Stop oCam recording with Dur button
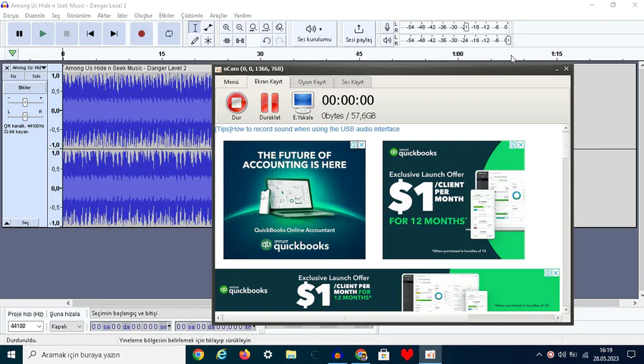 click(x=237, y=106)
